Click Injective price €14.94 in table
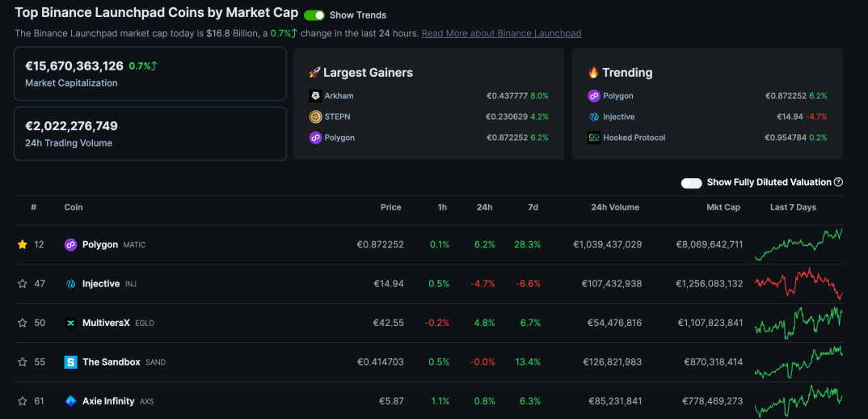This screenshot has height=419, width=868. tap(389, 284)
